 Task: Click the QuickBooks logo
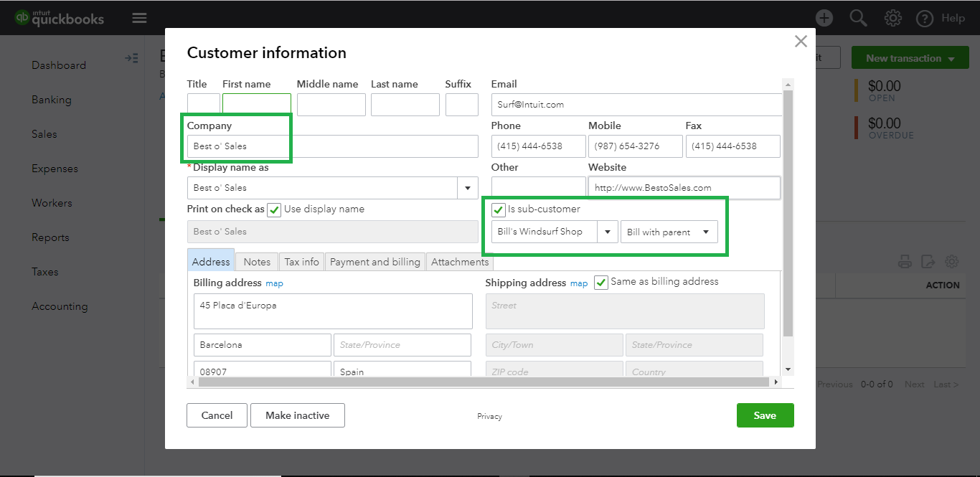click(x=59, y=18)
